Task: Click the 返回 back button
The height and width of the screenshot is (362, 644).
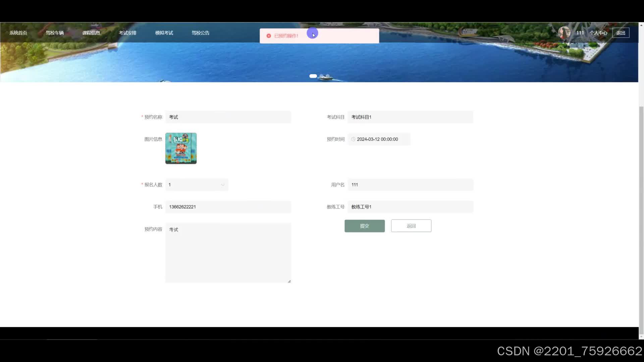Action: point(411,226)
